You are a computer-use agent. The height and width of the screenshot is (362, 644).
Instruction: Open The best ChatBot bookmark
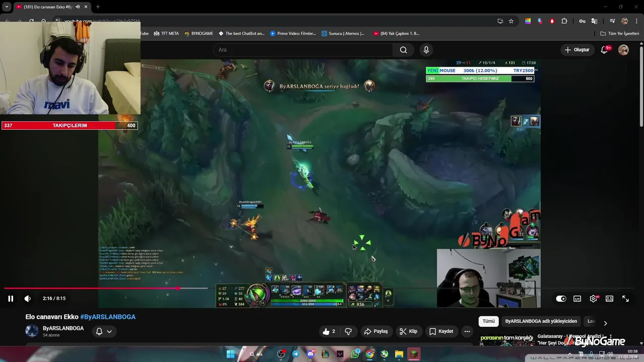pos(242,34)
